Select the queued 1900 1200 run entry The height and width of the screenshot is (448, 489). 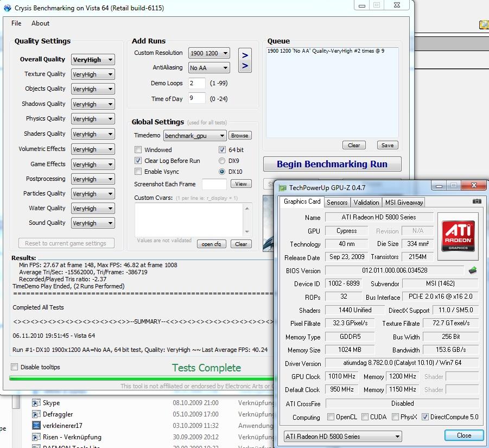(326, 51)
